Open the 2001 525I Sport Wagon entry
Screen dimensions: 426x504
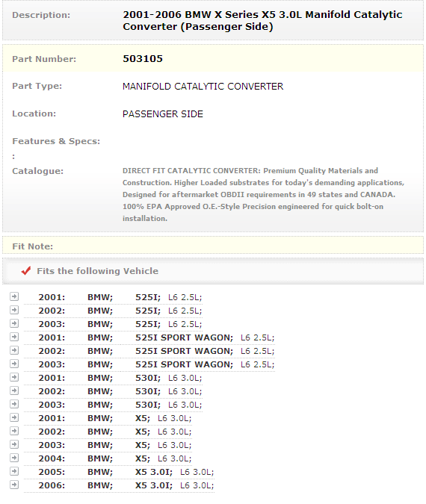coord(149,337)
